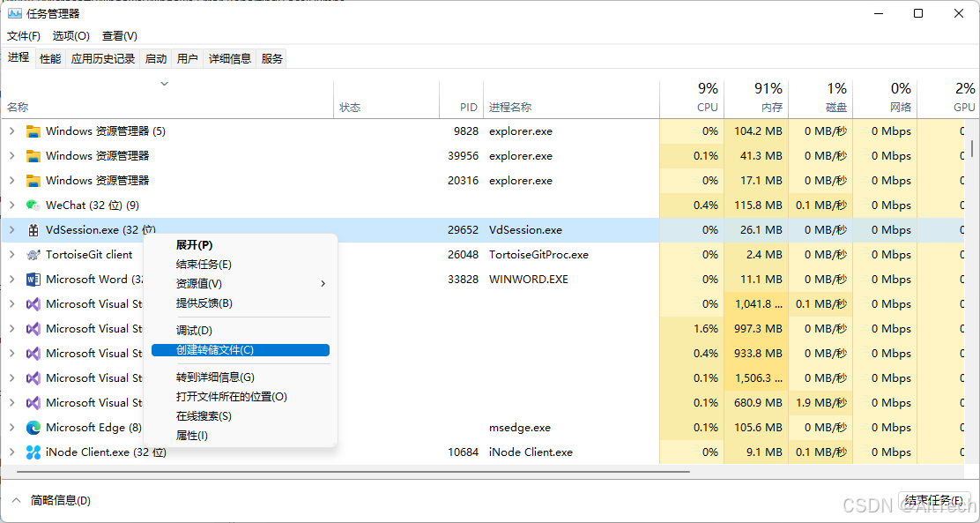Viewport: 980px width, 523px height.
Task: Select the 进程 tab
Action: 19,57
